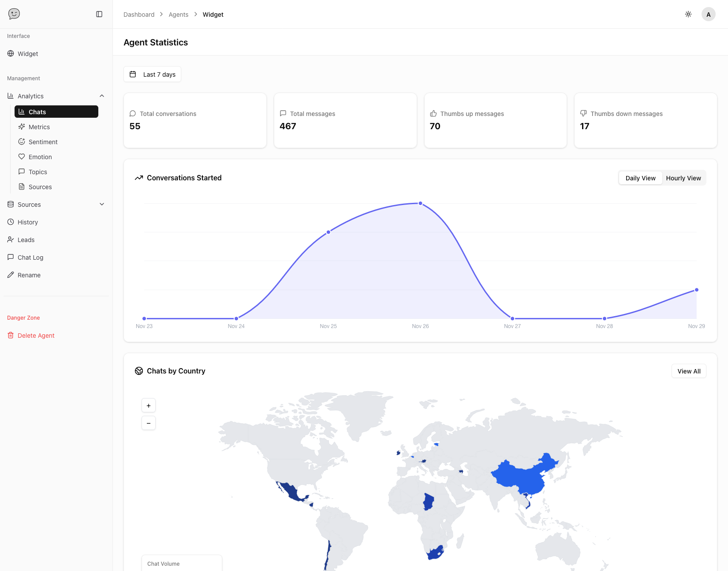
Task: Click the Sentiment smiley icon
Action: coord(22,142)
